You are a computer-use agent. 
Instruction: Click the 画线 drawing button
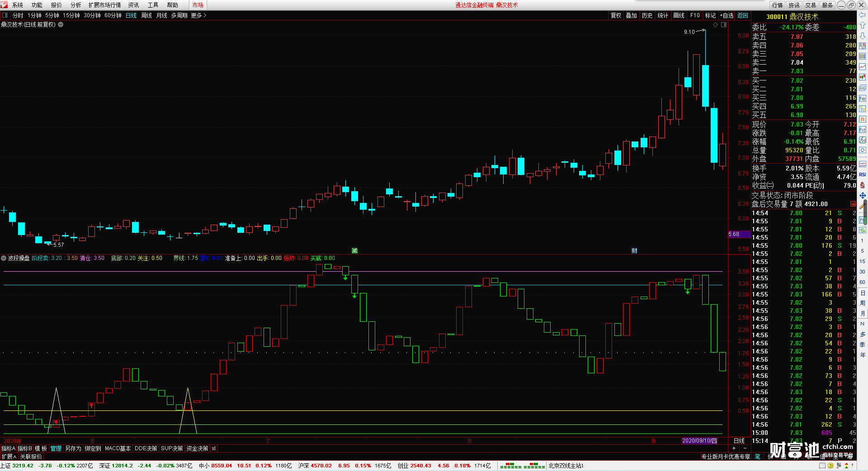[679, 15]
